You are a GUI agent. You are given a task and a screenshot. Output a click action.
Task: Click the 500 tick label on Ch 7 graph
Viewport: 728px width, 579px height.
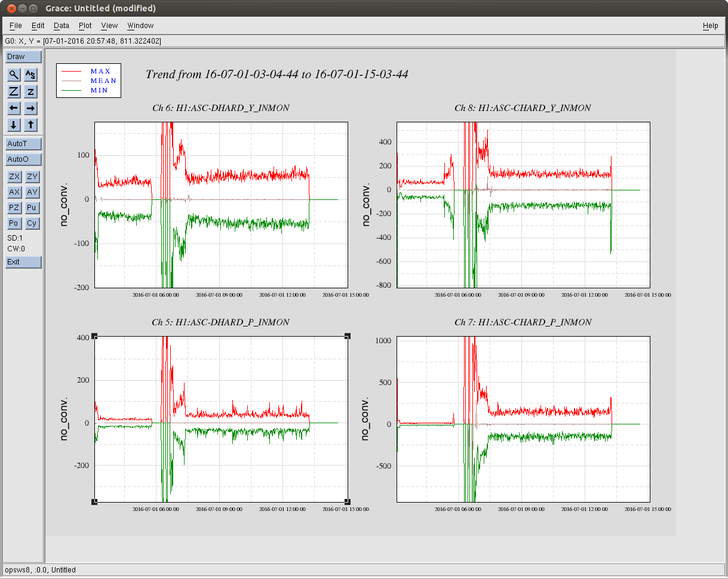pos(385,382)
